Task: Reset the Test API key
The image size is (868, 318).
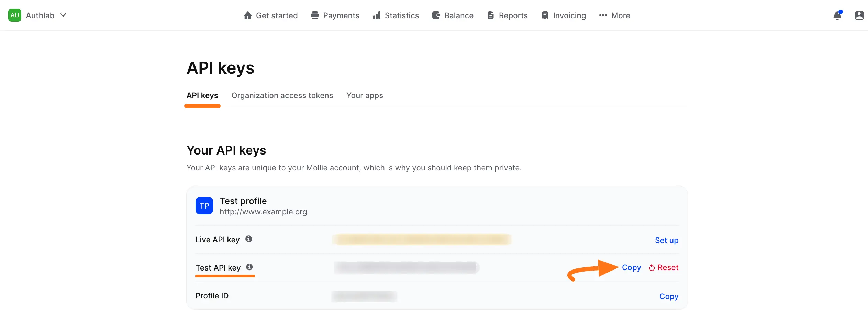Action: (x=664, y=267)
